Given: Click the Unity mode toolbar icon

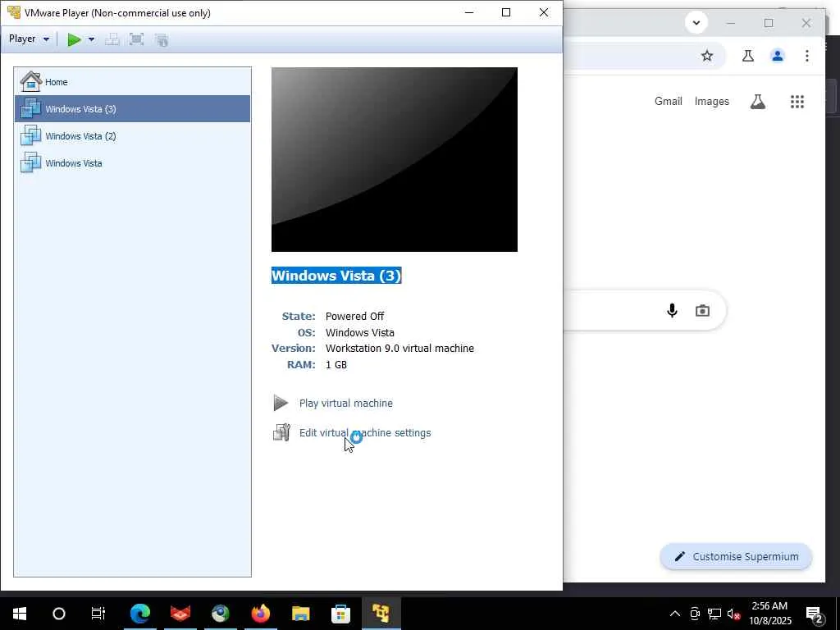Looking at the screenshot, I should (x=162, y=39).
